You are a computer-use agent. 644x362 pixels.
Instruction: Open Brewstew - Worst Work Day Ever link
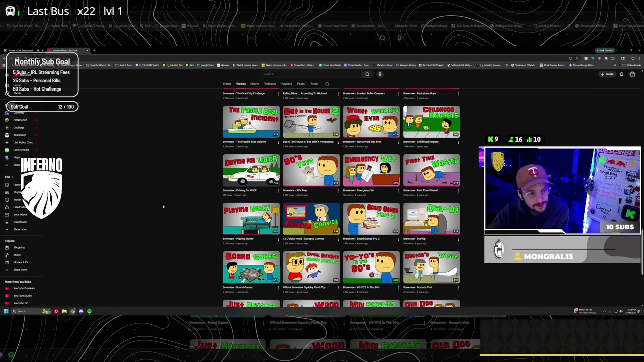(x=362, y=142)
